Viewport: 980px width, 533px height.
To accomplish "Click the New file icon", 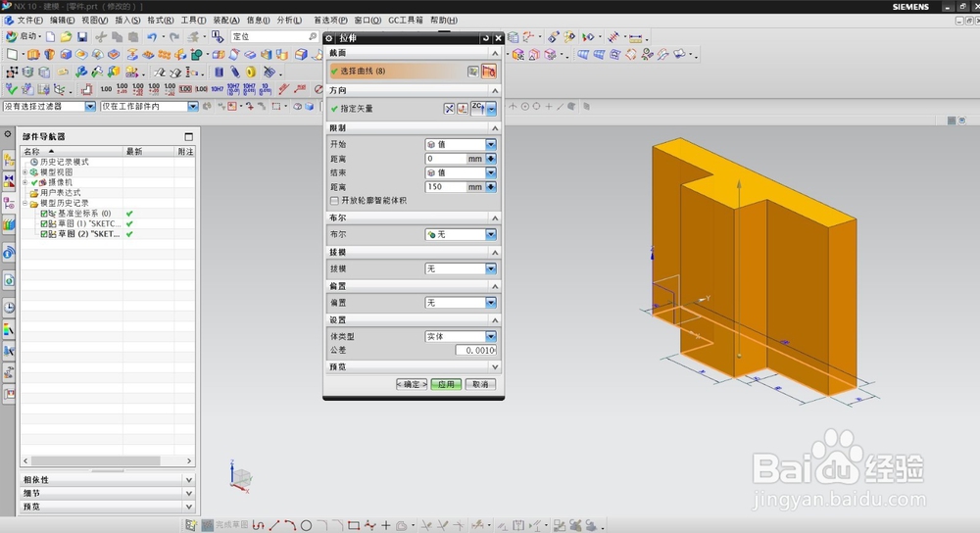I will pyautogui.click(x=51, y=37).
